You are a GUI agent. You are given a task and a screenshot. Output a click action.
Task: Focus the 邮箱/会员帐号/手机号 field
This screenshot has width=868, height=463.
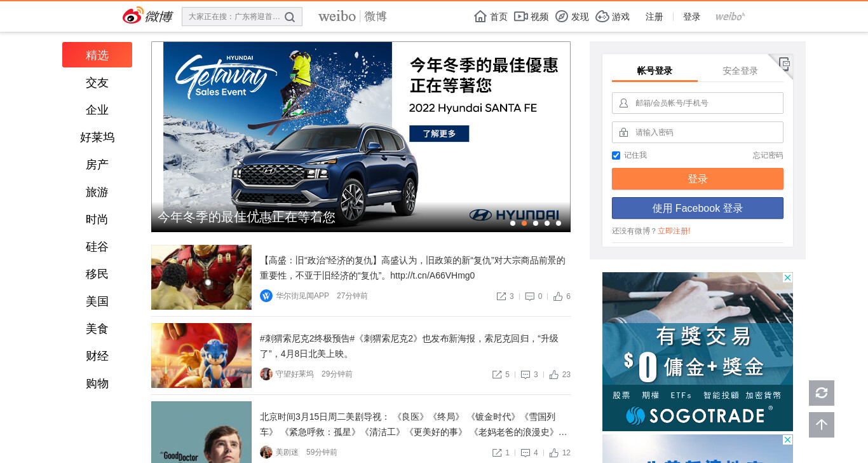tap(698, 103)
